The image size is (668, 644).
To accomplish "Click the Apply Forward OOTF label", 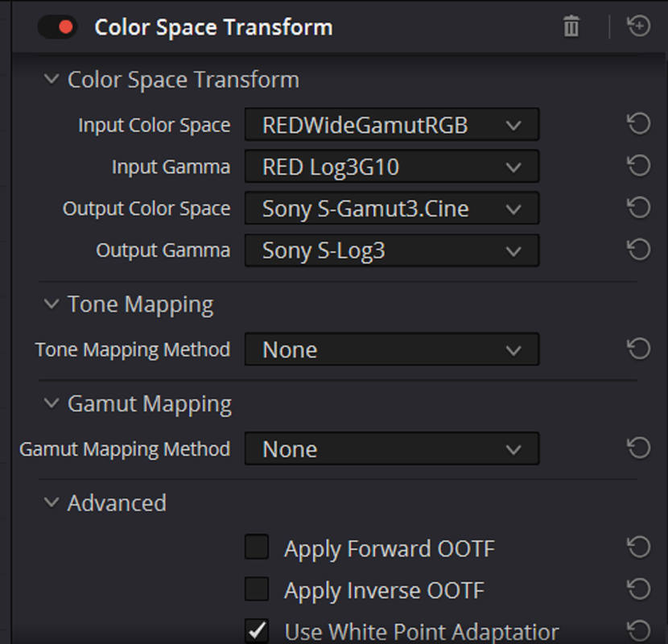I will (390, 548).
